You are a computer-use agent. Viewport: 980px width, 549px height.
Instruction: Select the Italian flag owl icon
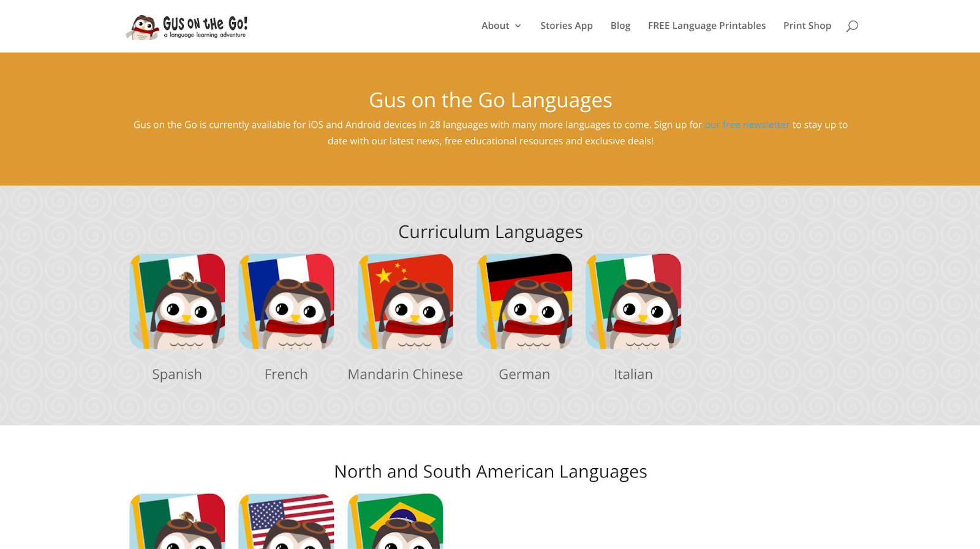(633, 301)
